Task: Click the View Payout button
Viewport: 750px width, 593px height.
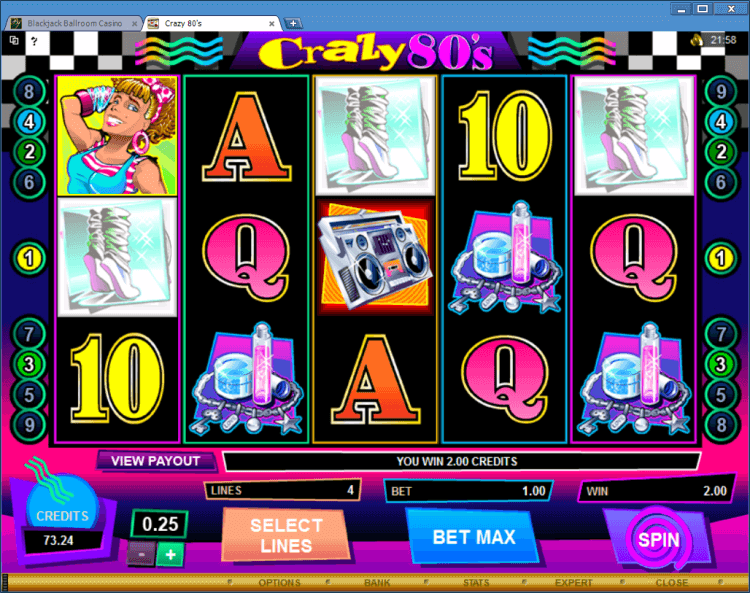Action: (x=155, y=461)
